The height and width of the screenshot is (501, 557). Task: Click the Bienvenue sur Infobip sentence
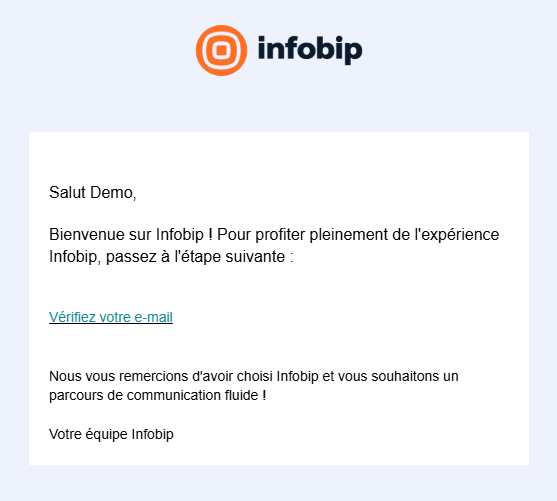(131, 235)
